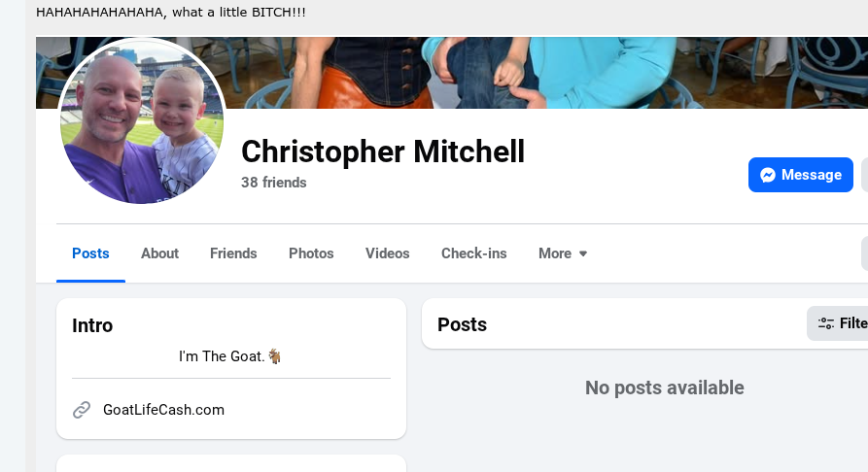Image resolution: width=868 pixels, height=472 pixels.
Task: Click the 38 friends link
Action: [274, 183]
